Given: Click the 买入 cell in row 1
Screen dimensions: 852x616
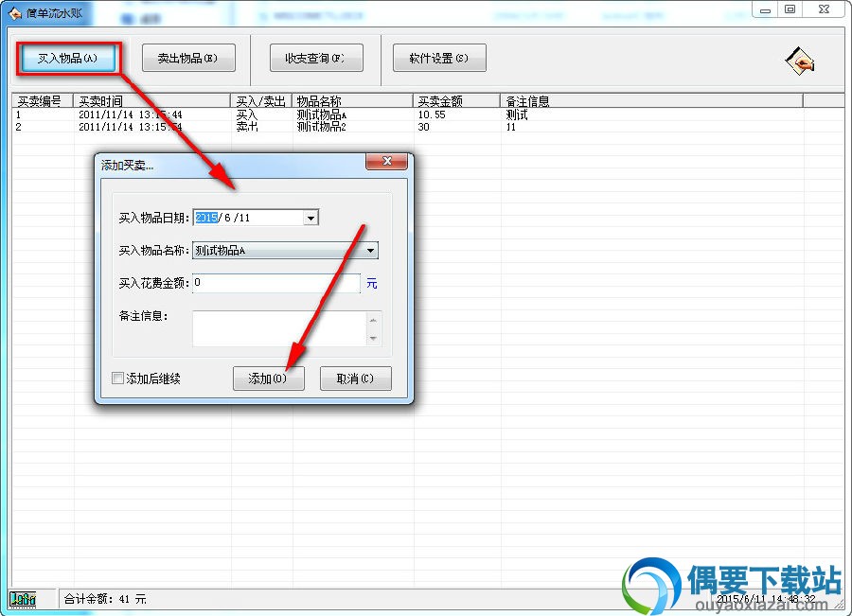Looking at the screenshot, I should 247,114.
